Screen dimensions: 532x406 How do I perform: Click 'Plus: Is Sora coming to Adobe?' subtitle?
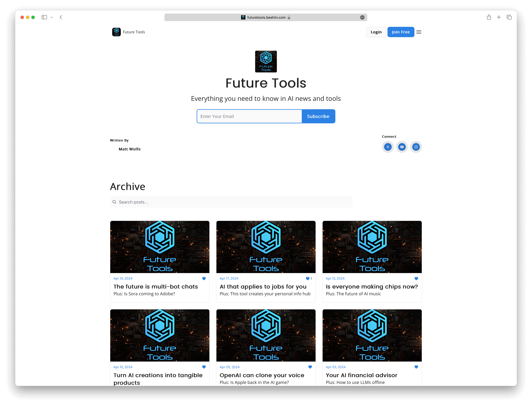tap(144, 294)
